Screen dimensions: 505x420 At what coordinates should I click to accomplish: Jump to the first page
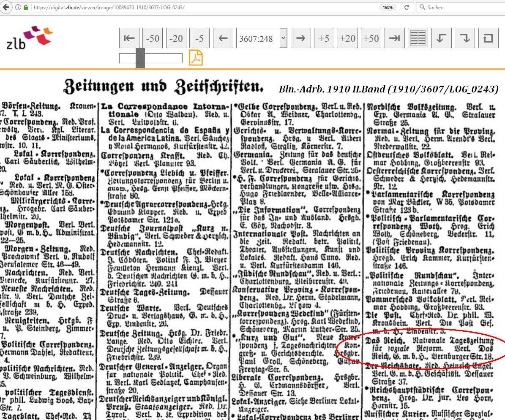point(129,38)
